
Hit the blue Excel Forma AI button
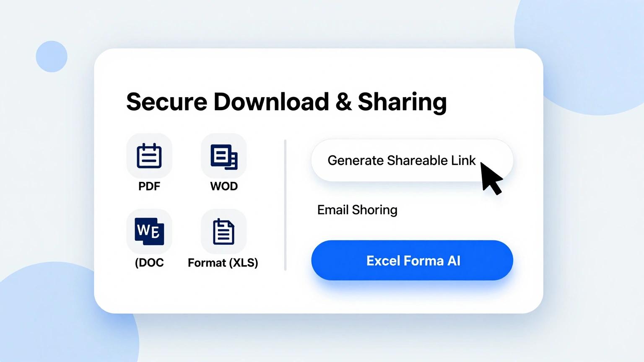click(x=412, y=260)
